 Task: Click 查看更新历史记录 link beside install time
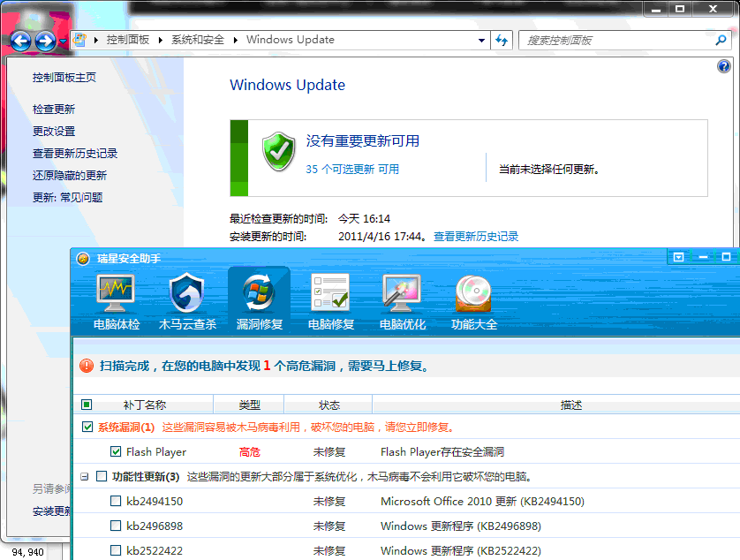click(x=476, y=236)
